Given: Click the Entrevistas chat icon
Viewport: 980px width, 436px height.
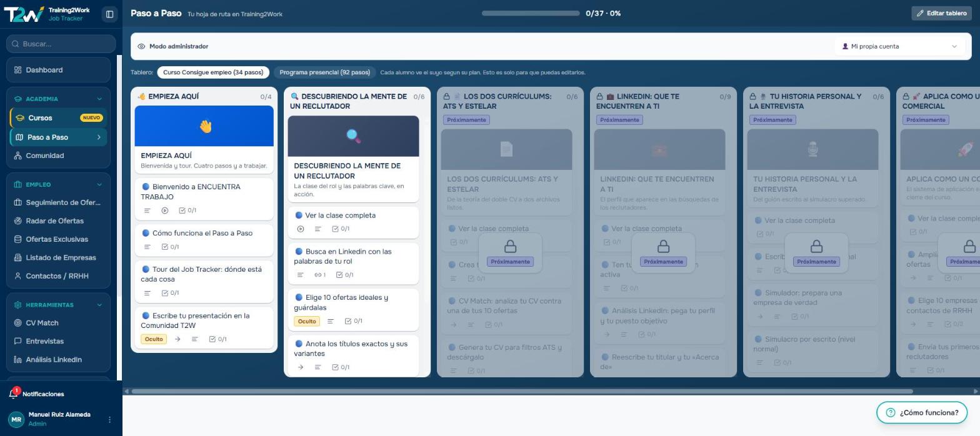Looking at the screenshot, I should tap(18, 341).
